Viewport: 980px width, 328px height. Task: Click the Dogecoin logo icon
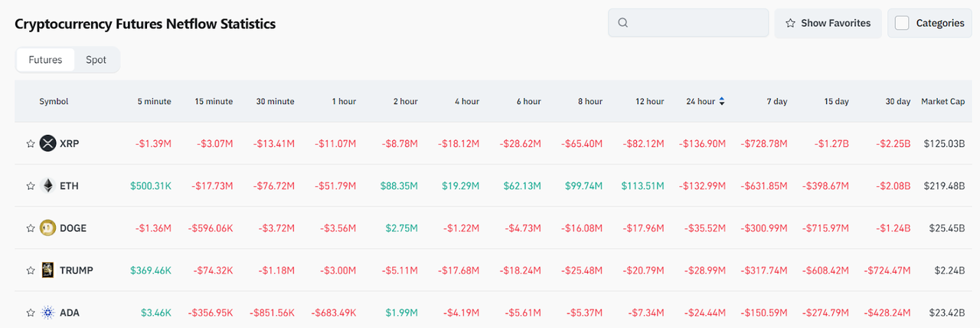(x=48, y=228)
